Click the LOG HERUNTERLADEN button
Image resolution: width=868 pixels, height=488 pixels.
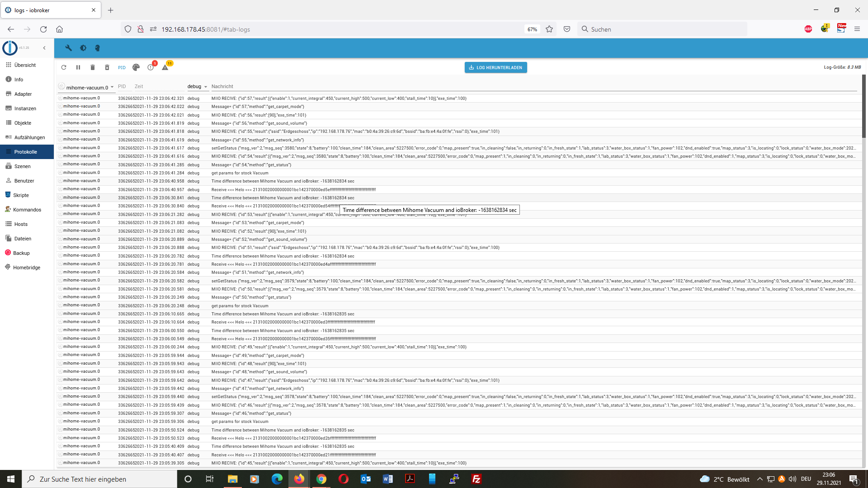(495, 67)
